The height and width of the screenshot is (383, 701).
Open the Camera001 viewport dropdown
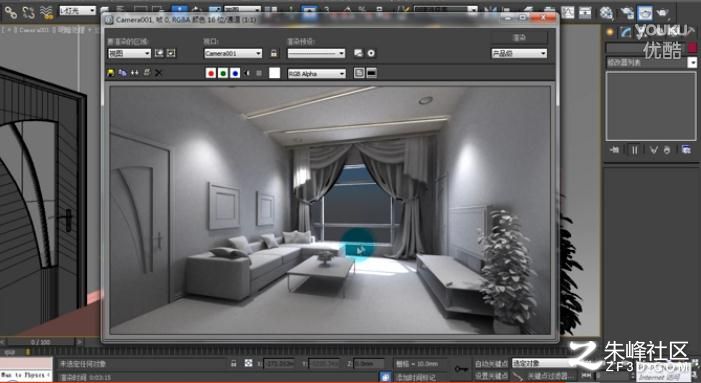click(233, 53)
